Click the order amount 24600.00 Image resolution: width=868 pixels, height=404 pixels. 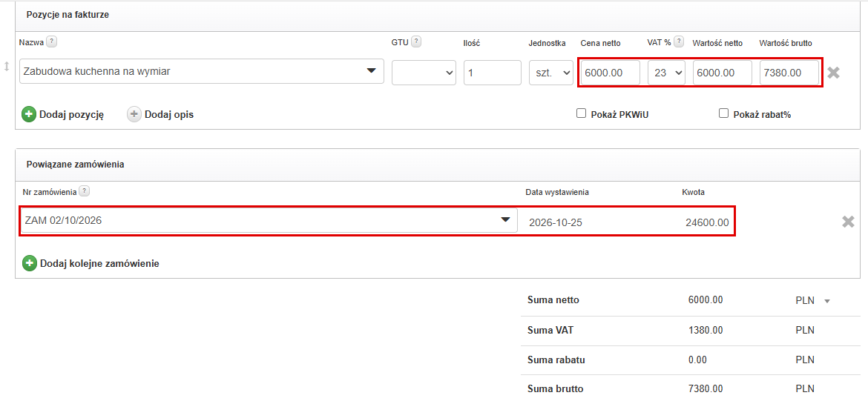(x=707, y=223)
